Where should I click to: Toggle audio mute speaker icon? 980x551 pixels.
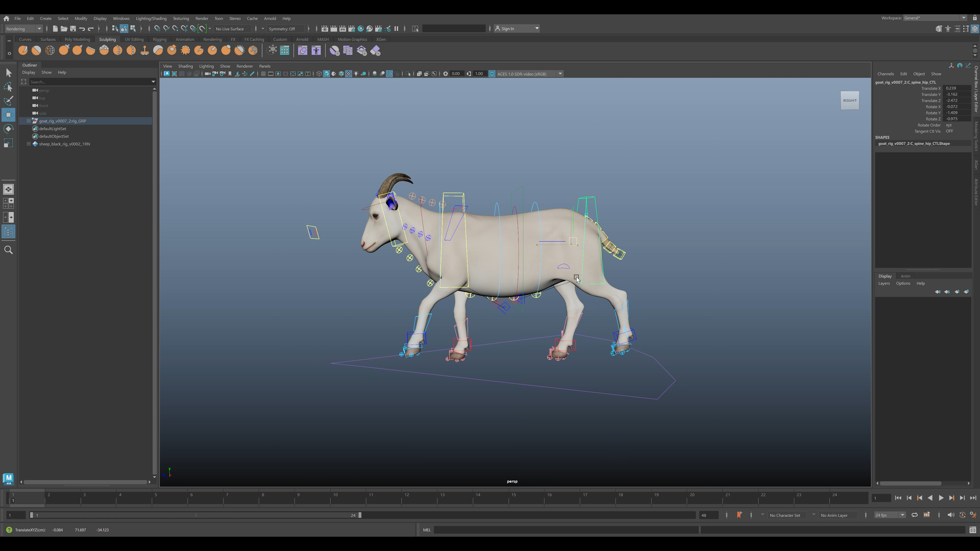tap(950, 515)
